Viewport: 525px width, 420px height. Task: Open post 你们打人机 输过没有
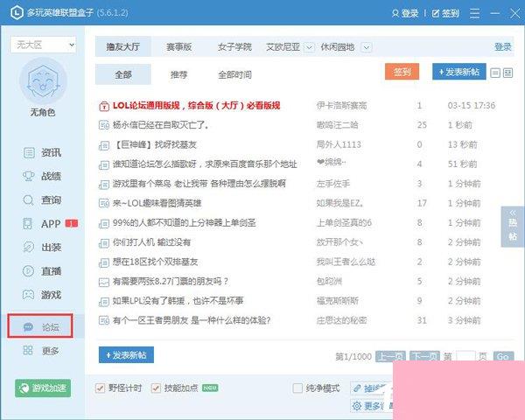[x=151, y=242]
